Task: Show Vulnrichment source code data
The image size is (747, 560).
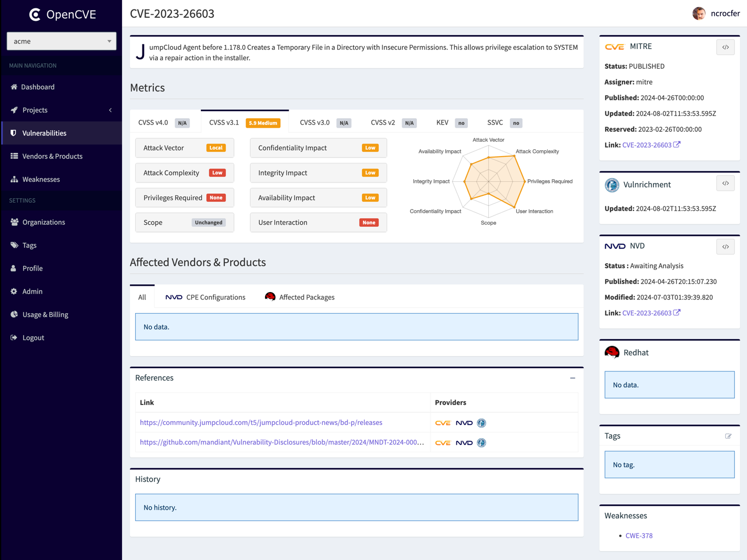Action: tap(725, 183)
